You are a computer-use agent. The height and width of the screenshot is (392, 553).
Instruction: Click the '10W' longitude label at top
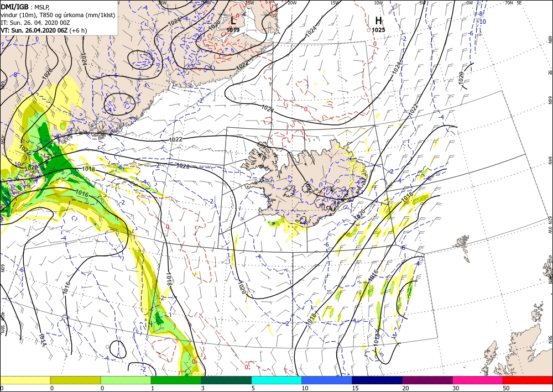click(x=378, y=3)
